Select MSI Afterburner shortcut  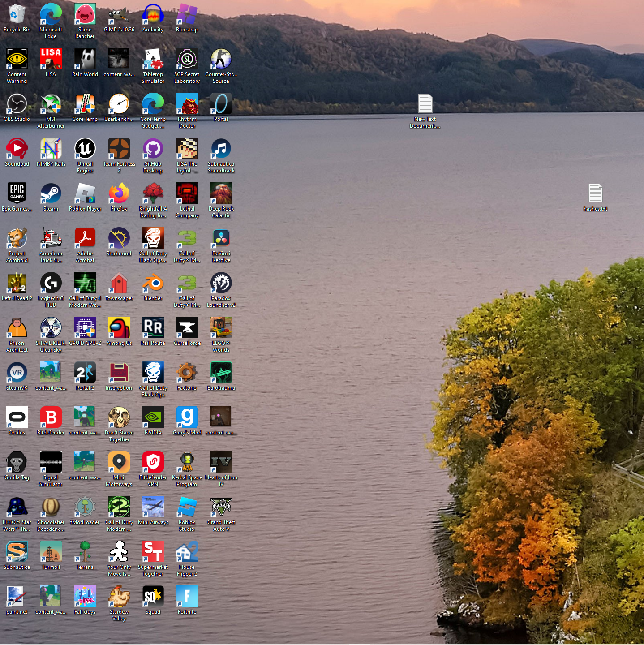51,104
